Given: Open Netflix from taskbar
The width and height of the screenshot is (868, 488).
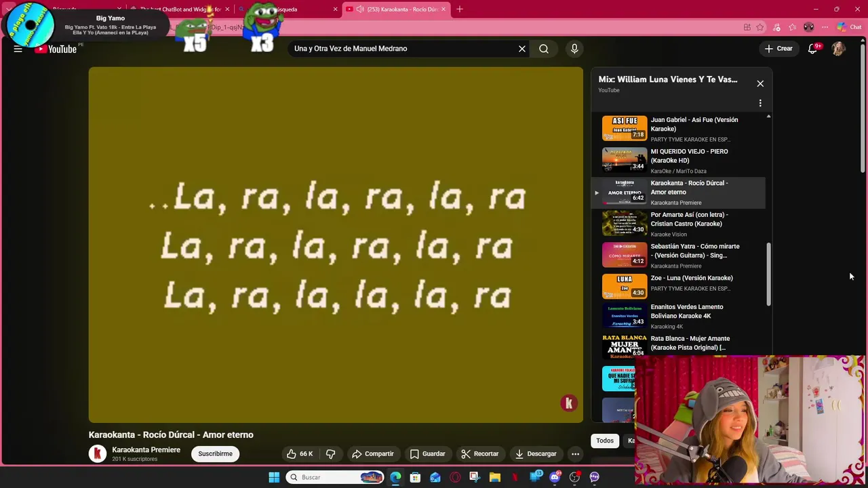Looking at the screenshot, I should (x=515, y=477).
